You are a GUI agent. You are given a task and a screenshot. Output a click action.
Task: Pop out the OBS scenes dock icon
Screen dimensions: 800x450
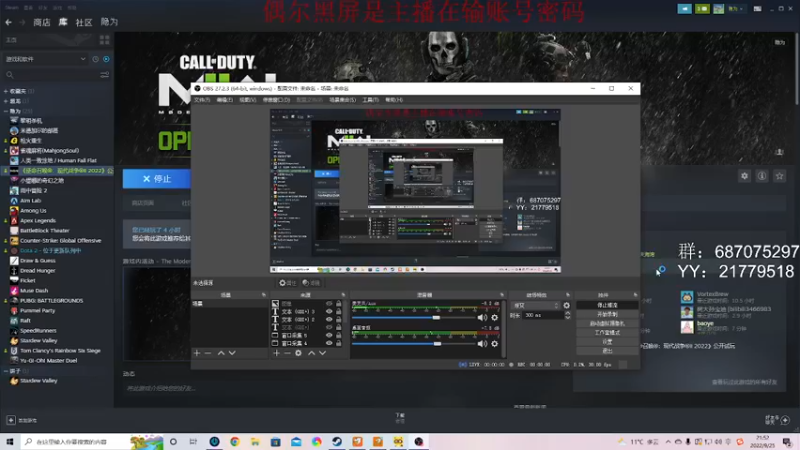point(264,295)
